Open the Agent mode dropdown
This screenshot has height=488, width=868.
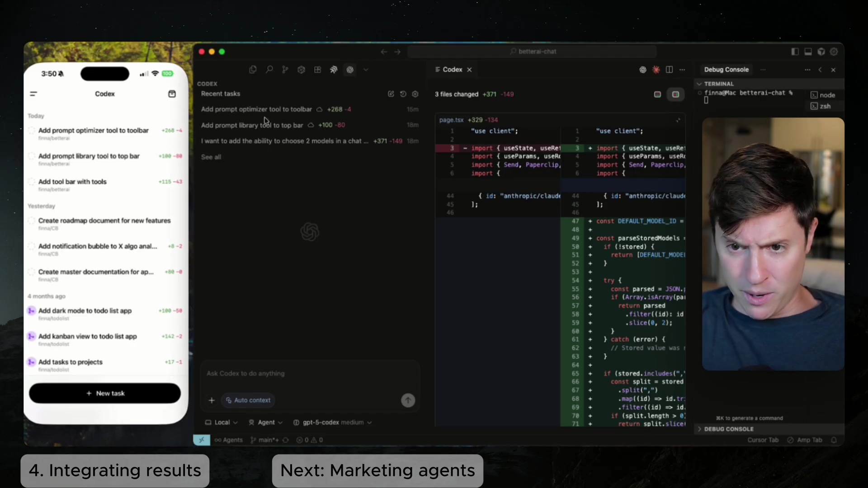point(266,422)
